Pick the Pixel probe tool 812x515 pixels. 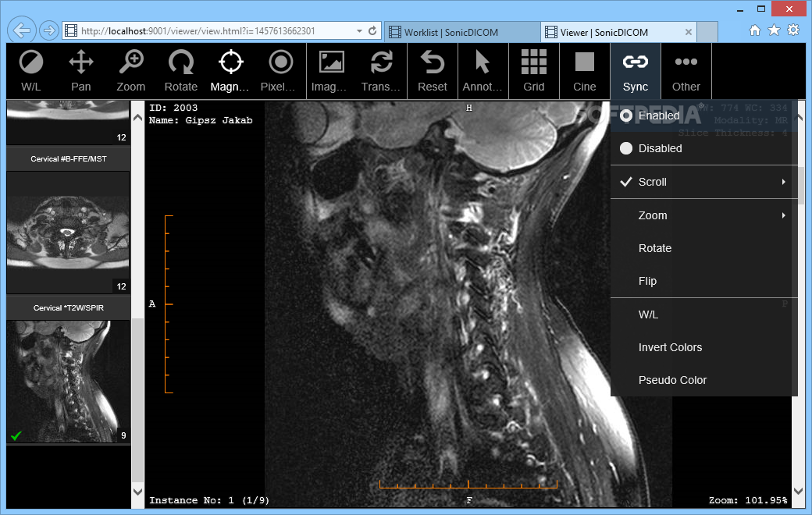point(280,71)
